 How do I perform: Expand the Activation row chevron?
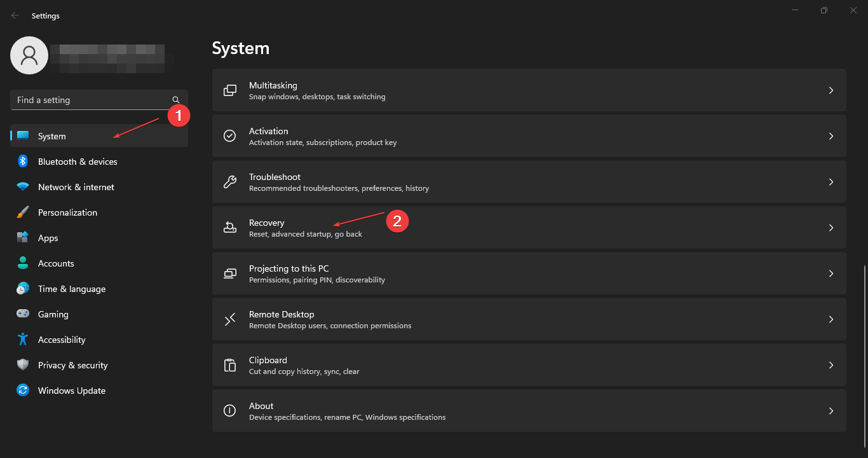831,136
